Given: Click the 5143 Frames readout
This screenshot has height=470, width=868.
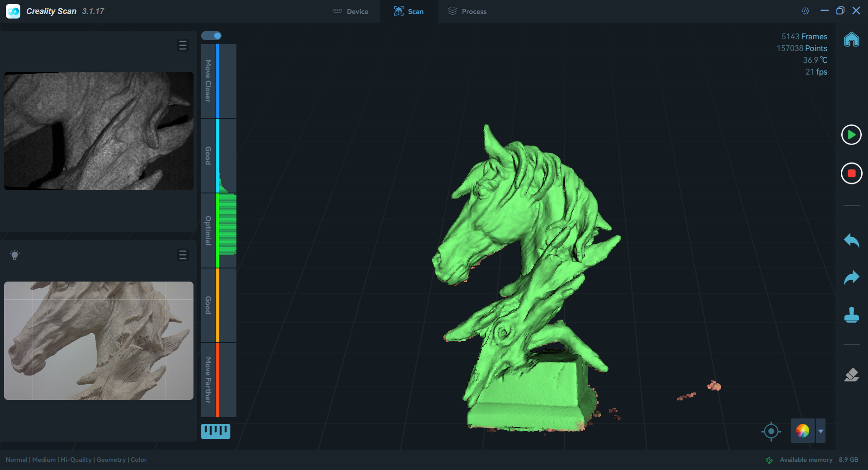Looking at the screenshot, I should (804, 37).
